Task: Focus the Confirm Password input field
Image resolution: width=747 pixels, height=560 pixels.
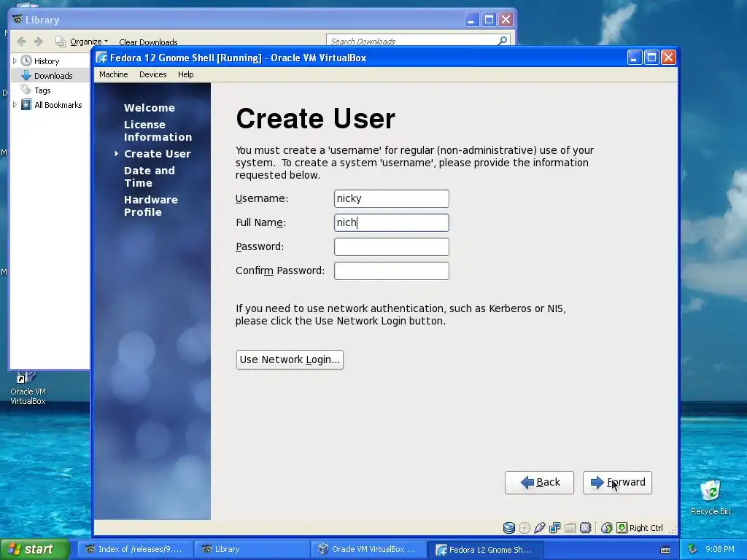Action: [392, 271]
